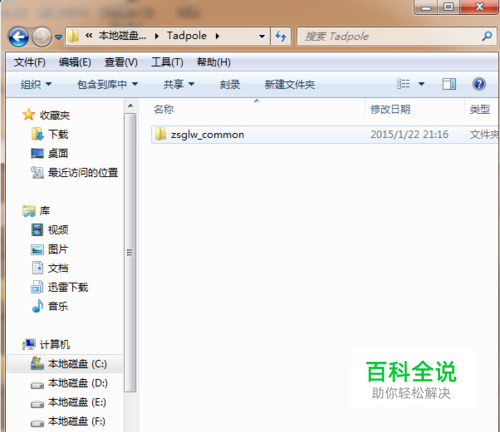Select 收藏夹 in navigation pane
Screen dimensions: 500x432
(55, 115)
